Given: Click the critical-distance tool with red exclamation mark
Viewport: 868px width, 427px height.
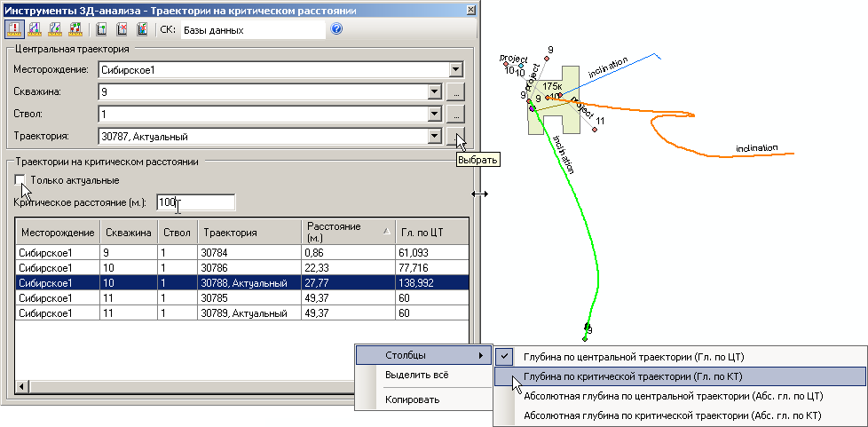Looking at the screenshot, I should [14, 29].
